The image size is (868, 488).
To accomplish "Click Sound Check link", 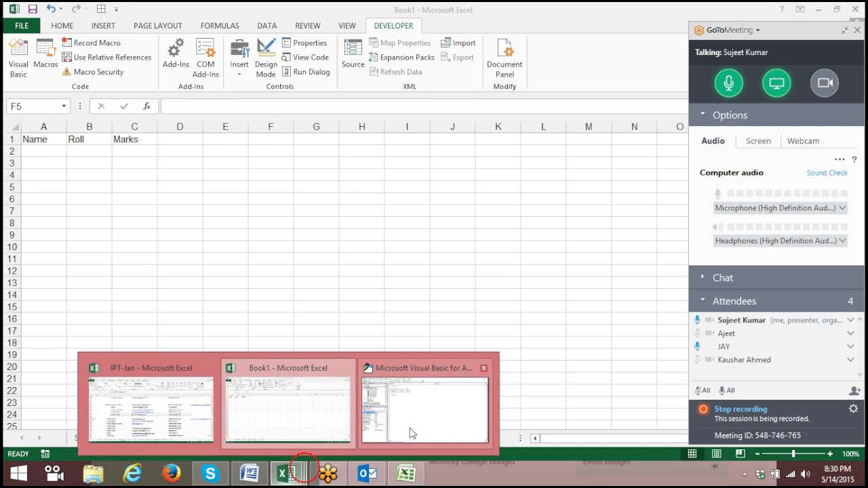I will (827, 173).
